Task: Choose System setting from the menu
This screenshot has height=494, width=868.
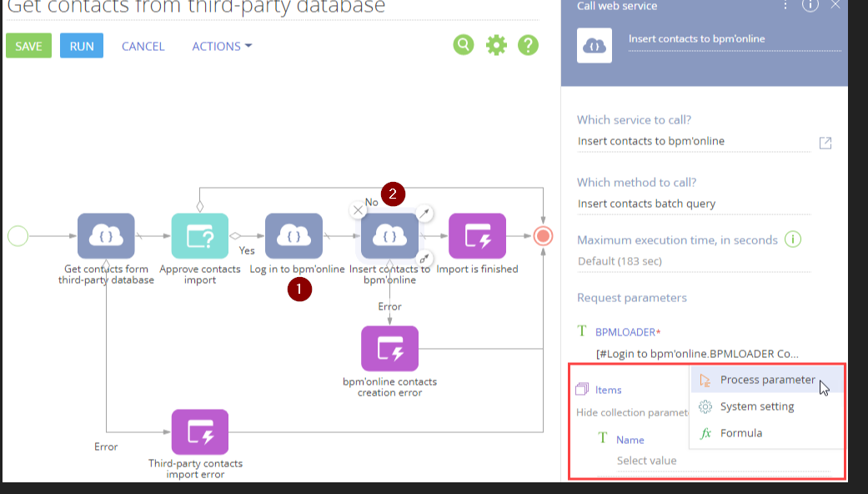Action: 767,406
